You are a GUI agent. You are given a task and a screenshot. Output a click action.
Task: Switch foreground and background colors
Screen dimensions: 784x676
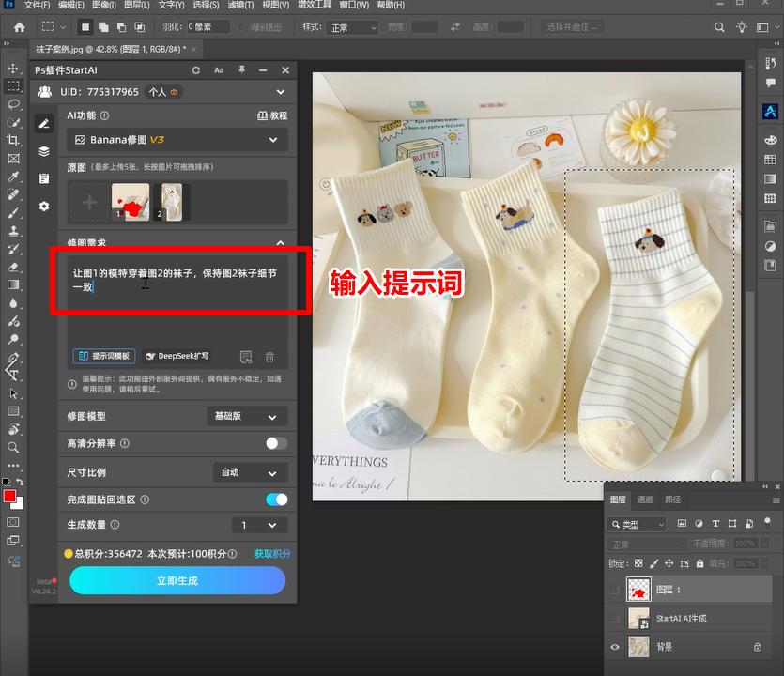tap(20, 482)
